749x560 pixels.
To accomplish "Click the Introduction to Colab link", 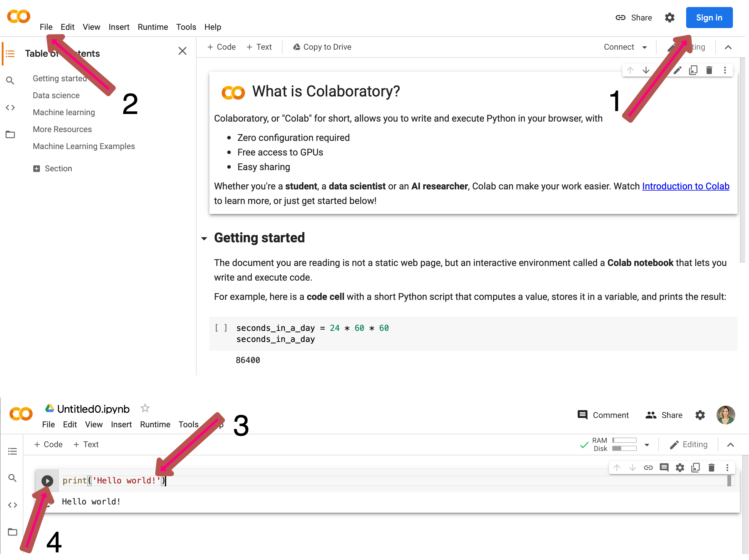I will [x=686, y=186].
